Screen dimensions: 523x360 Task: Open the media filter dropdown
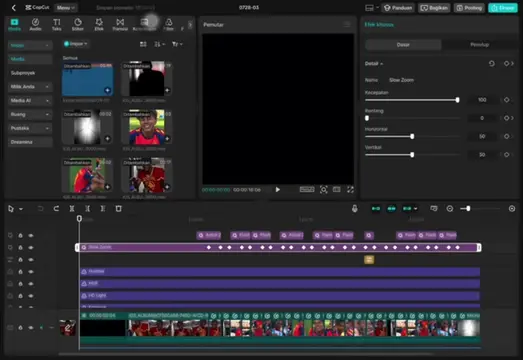click(177, 44)
